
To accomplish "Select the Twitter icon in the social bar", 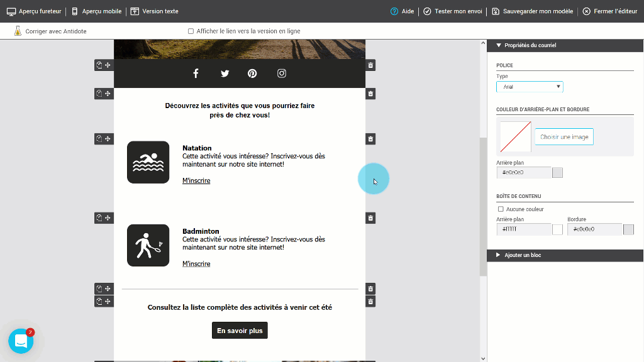I will click(x=225, y=73).
